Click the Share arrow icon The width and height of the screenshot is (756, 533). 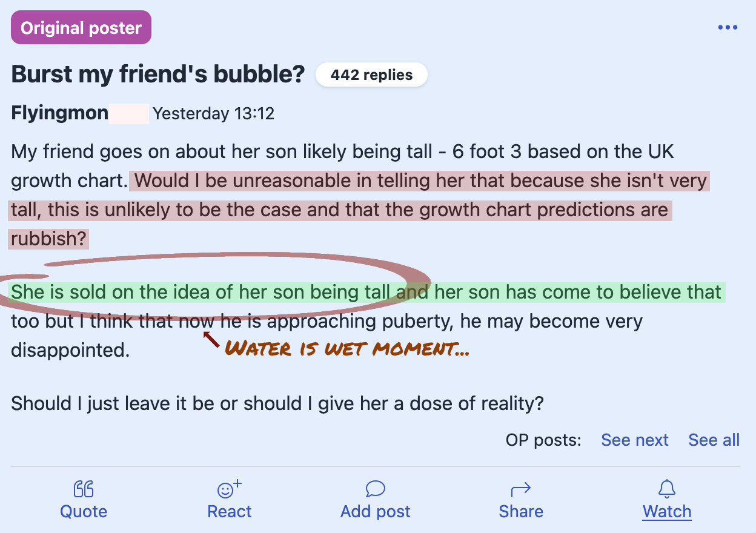(x=521, y=488)
